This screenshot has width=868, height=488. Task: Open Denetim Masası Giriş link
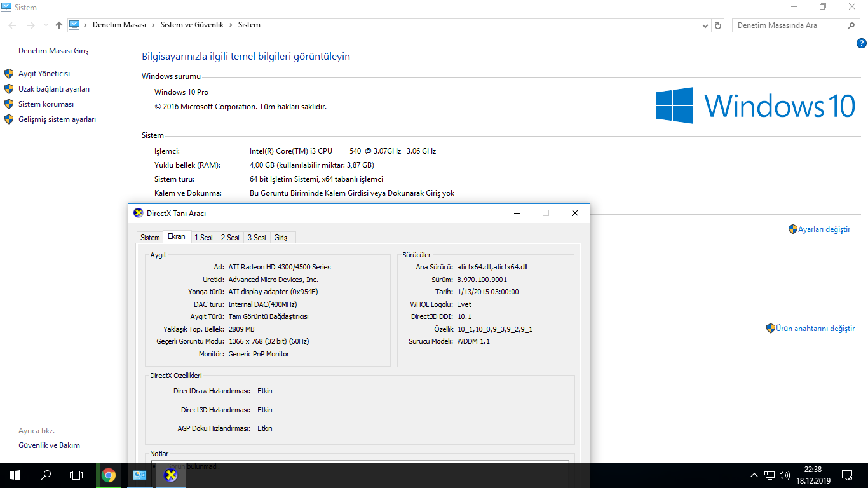(53, 51)
